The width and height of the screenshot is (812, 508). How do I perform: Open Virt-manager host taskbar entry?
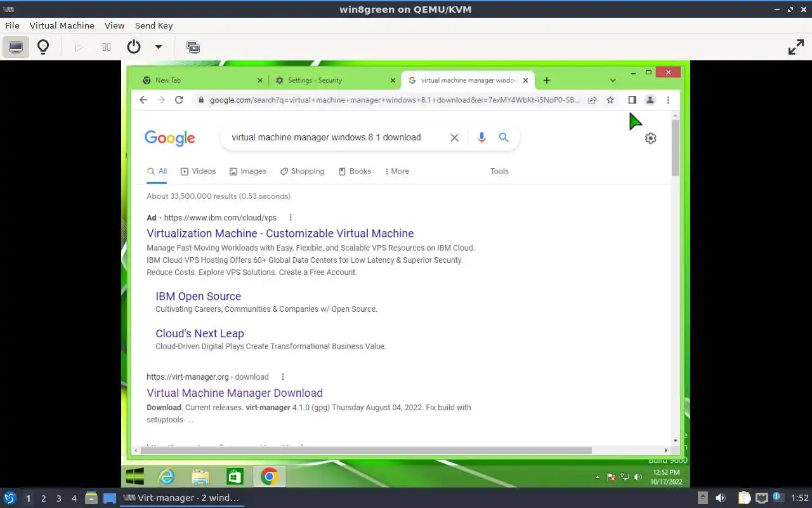(x=181, y=498)
